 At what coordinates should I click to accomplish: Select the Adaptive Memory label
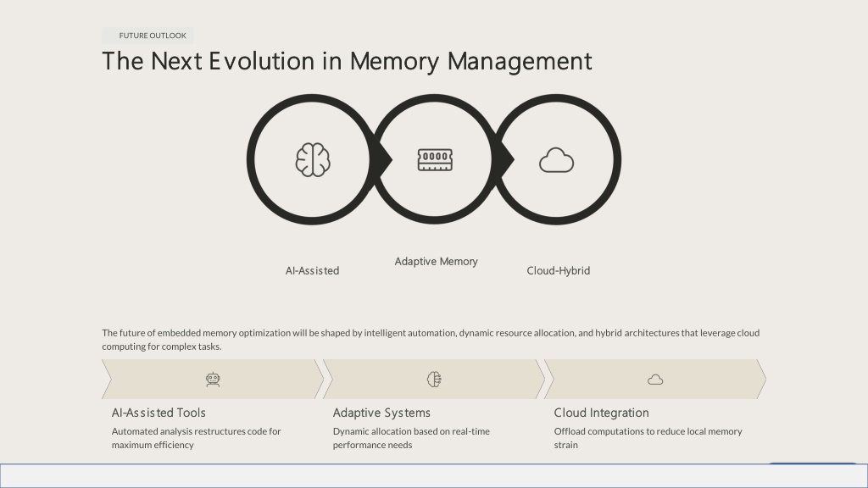pyautogui.click(x=437, y=262)
